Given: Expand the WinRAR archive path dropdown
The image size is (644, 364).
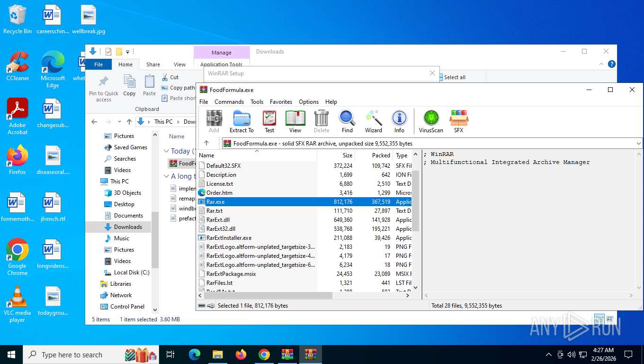Looking at the screenshot, I should 639,143.
